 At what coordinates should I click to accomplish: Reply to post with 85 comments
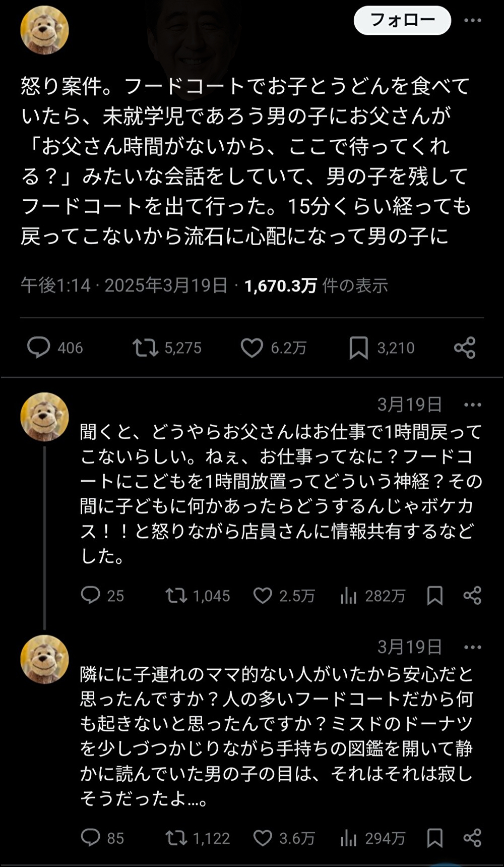click(102, 838)
